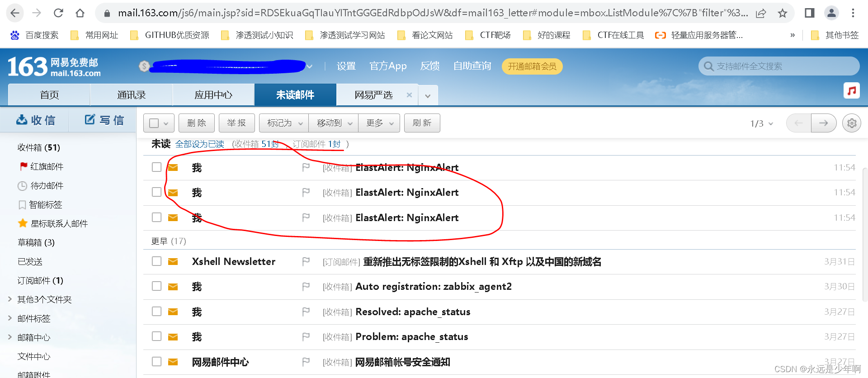
Task: Click 收信 to fetch mail
Action: (36, 120)
